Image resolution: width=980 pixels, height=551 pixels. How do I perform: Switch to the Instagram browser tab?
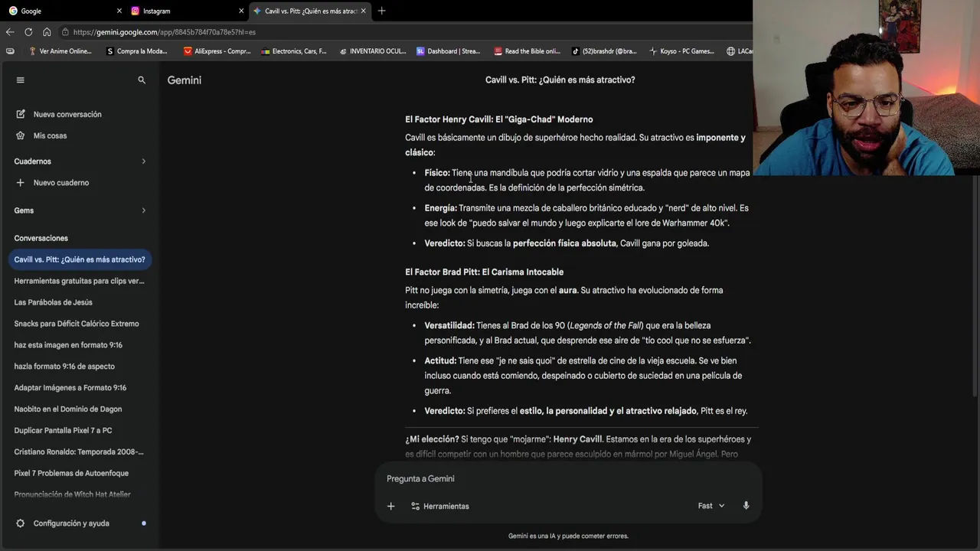[187, 11]
